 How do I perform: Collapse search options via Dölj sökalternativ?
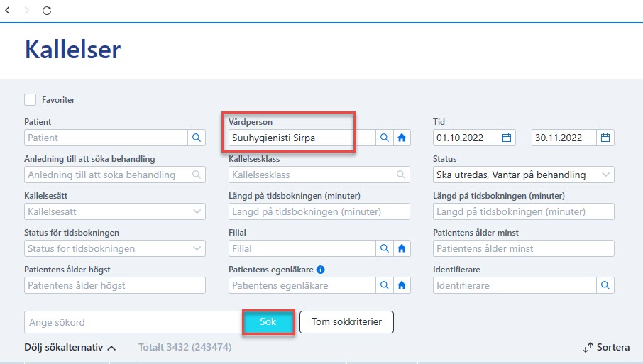[x=70, y=347]
